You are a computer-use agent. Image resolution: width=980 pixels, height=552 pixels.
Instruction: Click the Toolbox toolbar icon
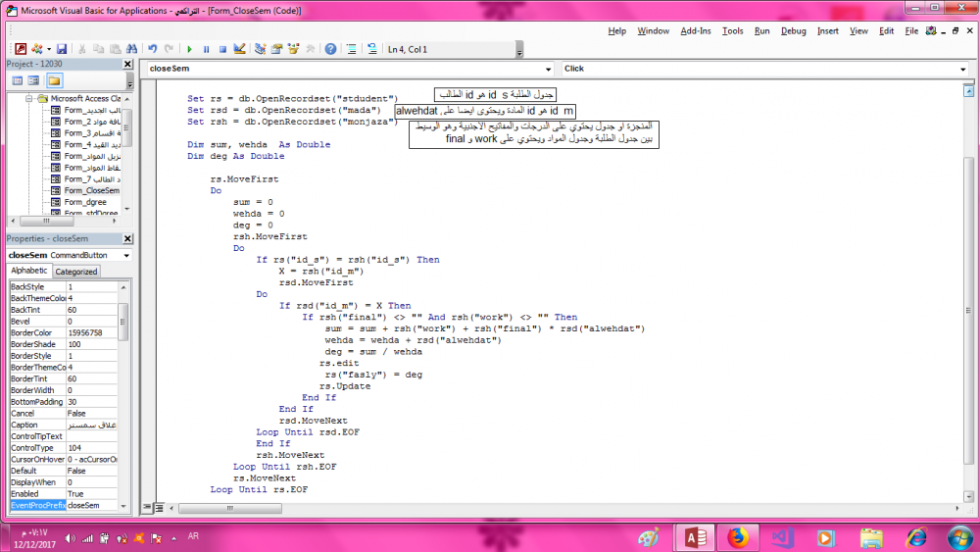click(x=310, y=49)
